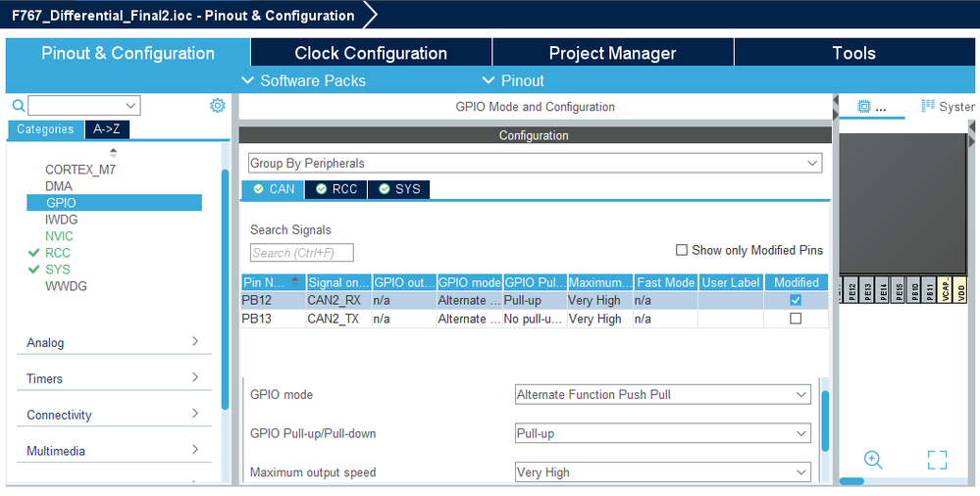Open the GPIO Pull-up/Pull-down dropdown
The height and width of the screenshot is (496, 980).
[663, 433]
